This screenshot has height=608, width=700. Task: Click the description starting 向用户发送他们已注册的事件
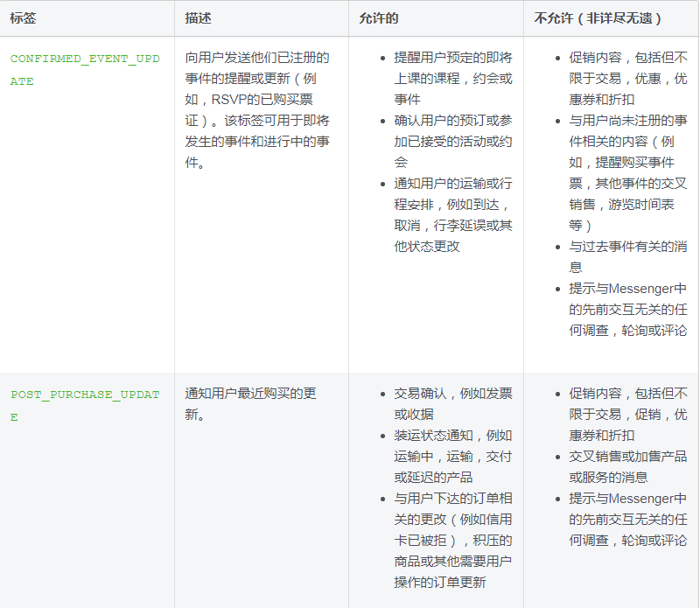(x=257, y=109)
